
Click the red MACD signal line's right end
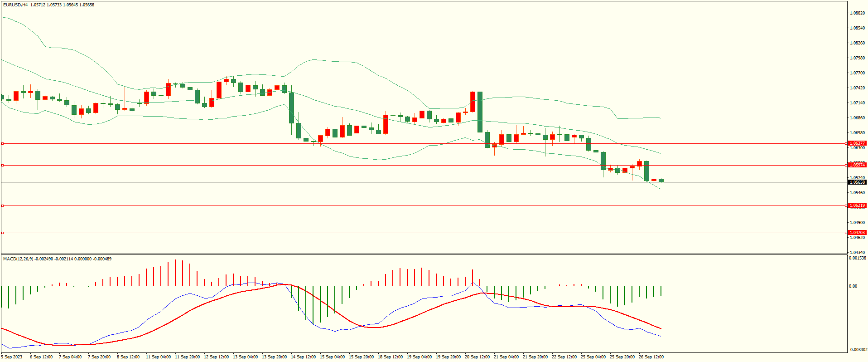click(660, 328)
